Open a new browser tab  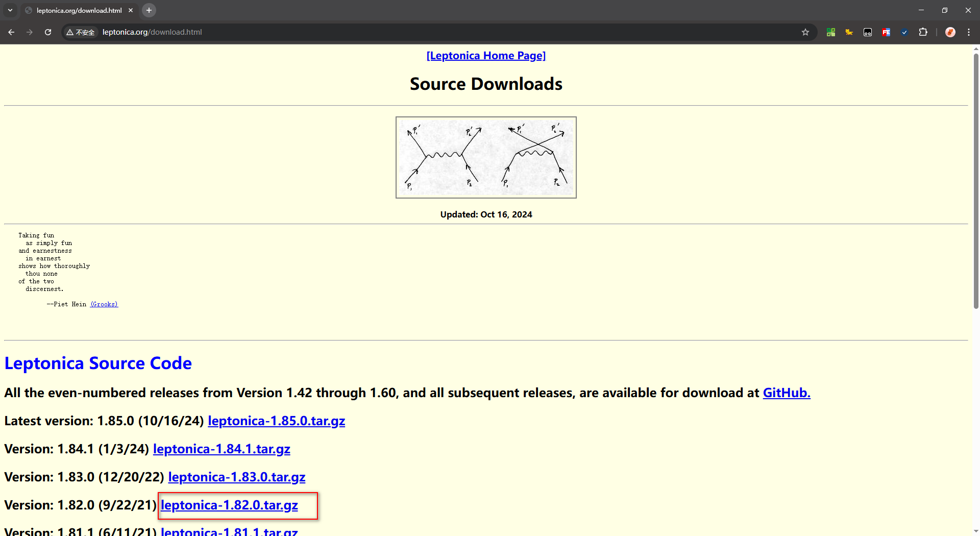pos(149,10)
